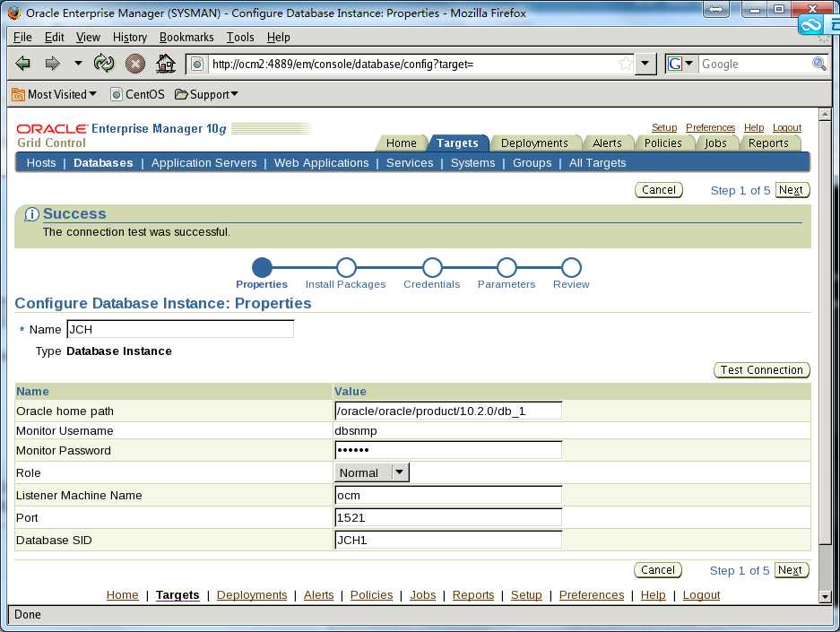Open the Google search engine selector
This screenshot has height=632, width=840.
click(680, 64)
